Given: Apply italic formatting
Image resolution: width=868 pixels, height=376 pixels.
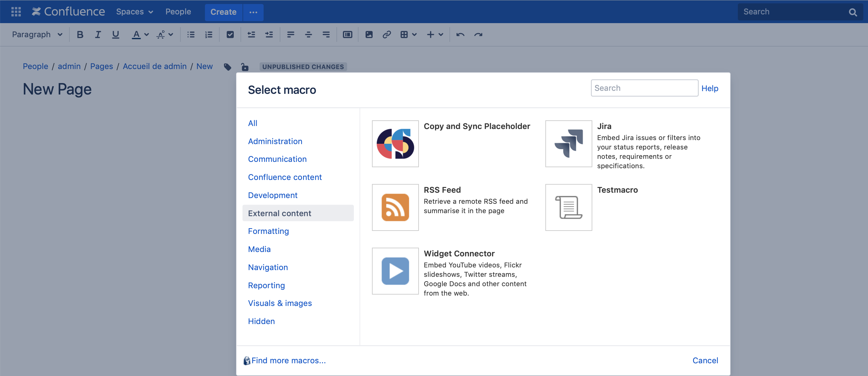Looking at the screenshot, I should (97, 34).
